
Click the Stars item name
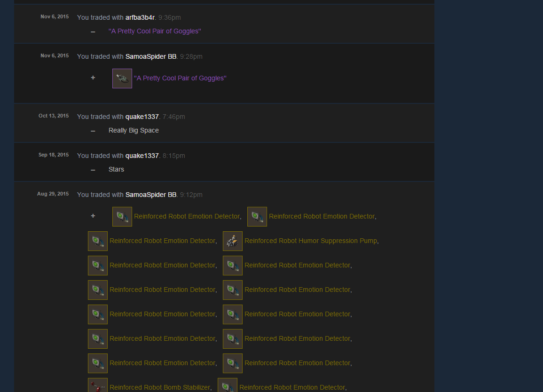[x=116, y=169]
